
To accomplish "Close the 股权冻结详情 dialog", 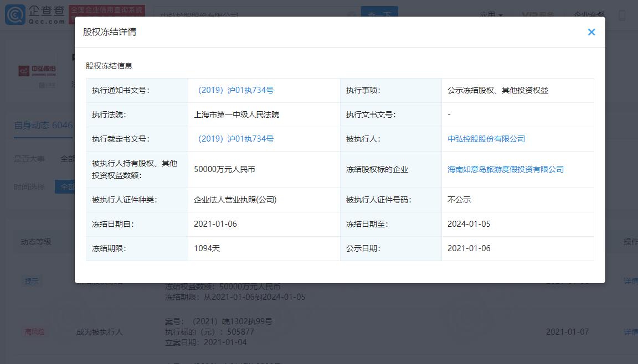I will click(591, 32).
